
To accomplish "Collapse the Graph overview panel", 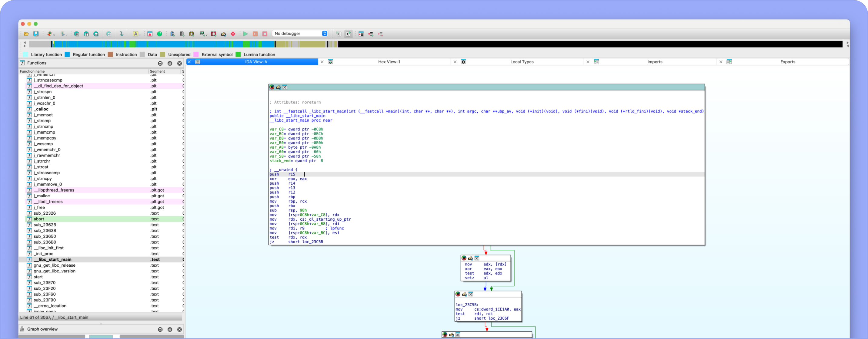I will pos(160,329).
